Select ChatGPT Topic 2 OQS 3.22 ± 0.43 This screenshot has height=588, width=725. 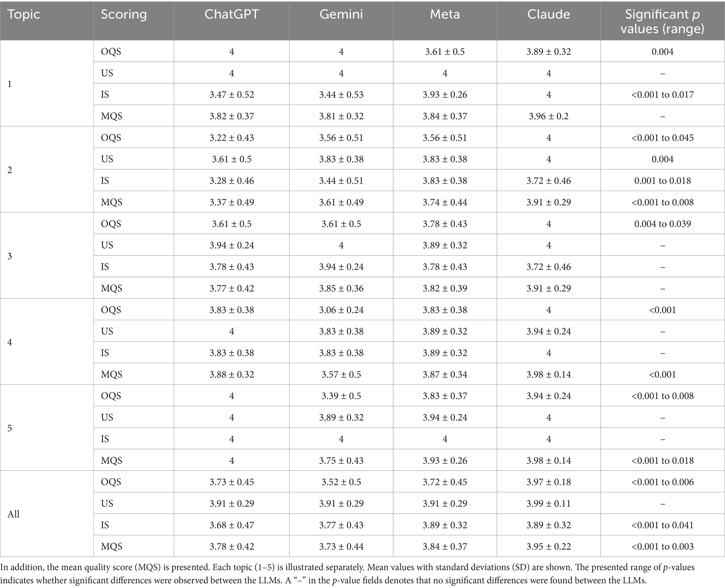tap(232, 137)
